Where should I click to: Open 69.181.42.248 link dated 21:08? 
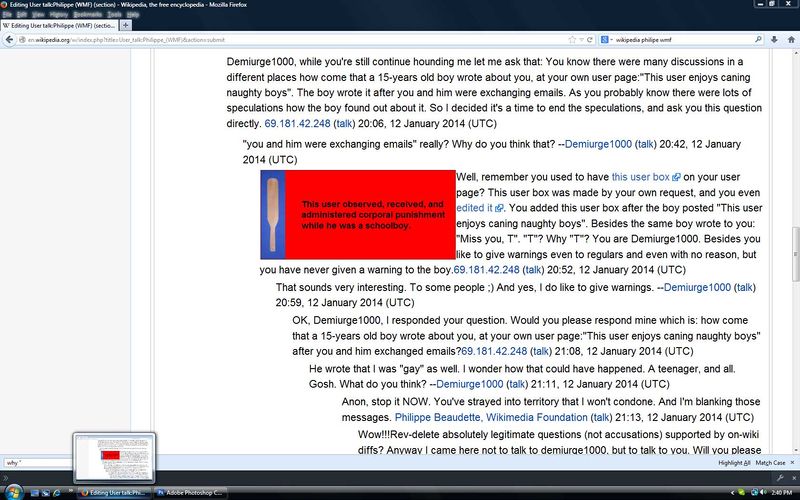[x=494, y=352]
